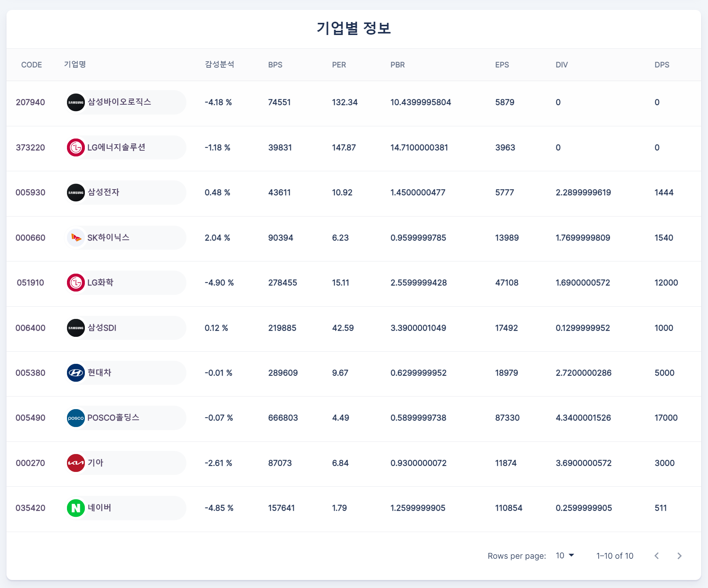Sort by the PER column header

pyautogui.click(x=339, y=65)
